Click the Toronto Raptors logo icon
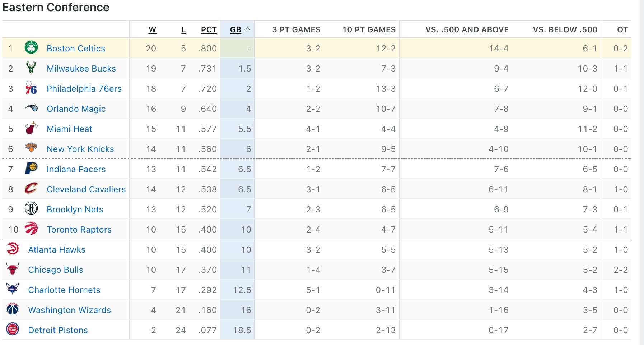This screenshot has width=644, height=345. tap(31, 229)
